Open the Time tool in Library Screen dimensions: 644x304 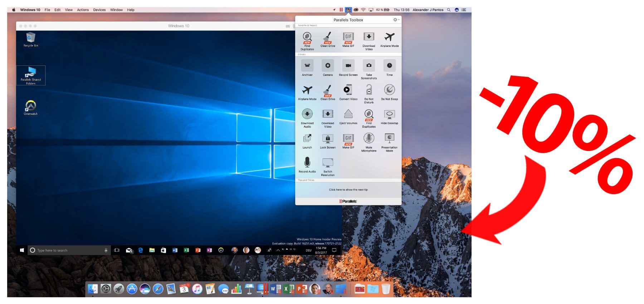pyautogui.click(x=389, y=68)
